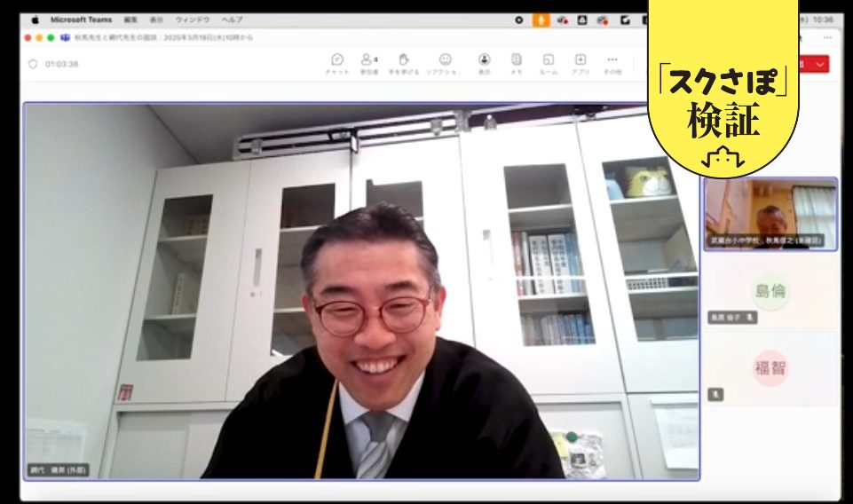853x504 pixels.
Task: Open the apps (アプリ) panel
Action: tap(580, 63)
